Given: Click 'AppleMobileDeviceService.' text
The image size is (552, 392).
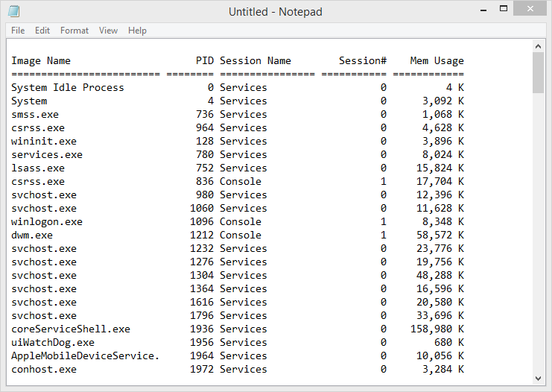Looking at the screenshot, I should pyautogui.click(x=85, y=356).
